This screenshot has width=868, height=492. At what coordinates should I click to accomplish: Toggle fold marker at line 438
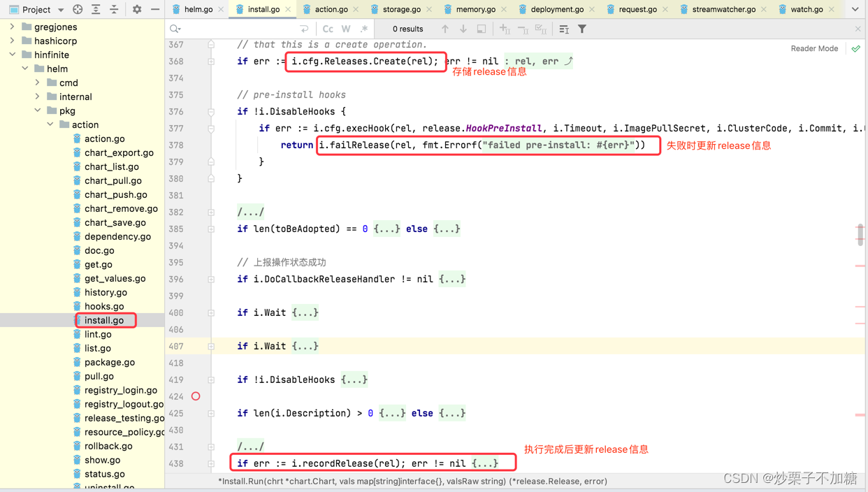(211, 464)
